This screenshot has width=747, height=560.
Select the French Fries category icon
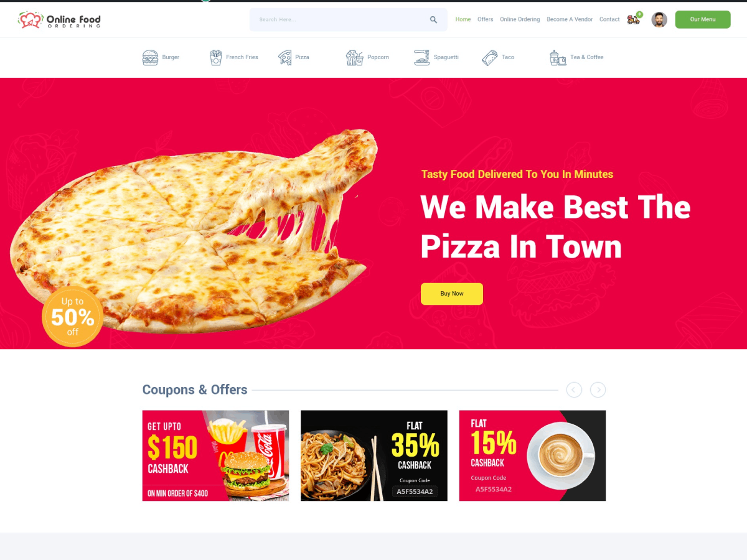pyautogui.click(x=215, y=57)
